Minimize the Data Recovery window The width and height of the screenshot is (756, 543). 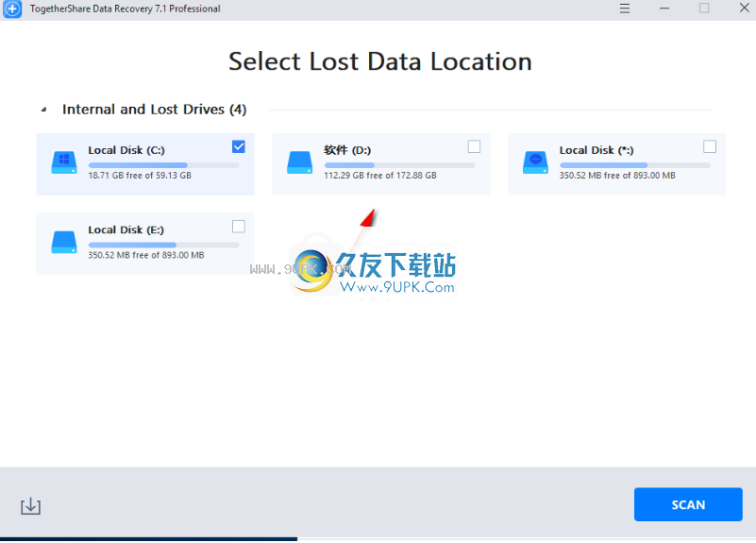664,8
